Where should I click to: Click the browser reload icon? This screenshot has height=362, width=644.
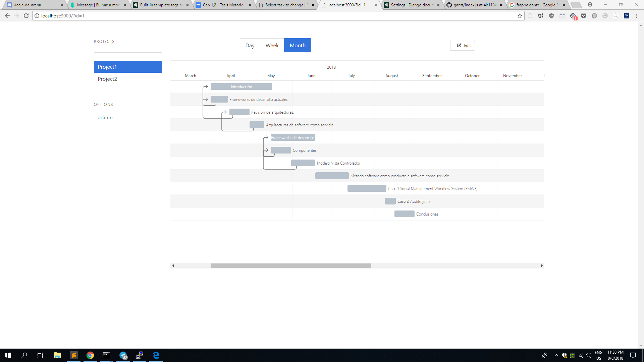[x=26, y=16]
